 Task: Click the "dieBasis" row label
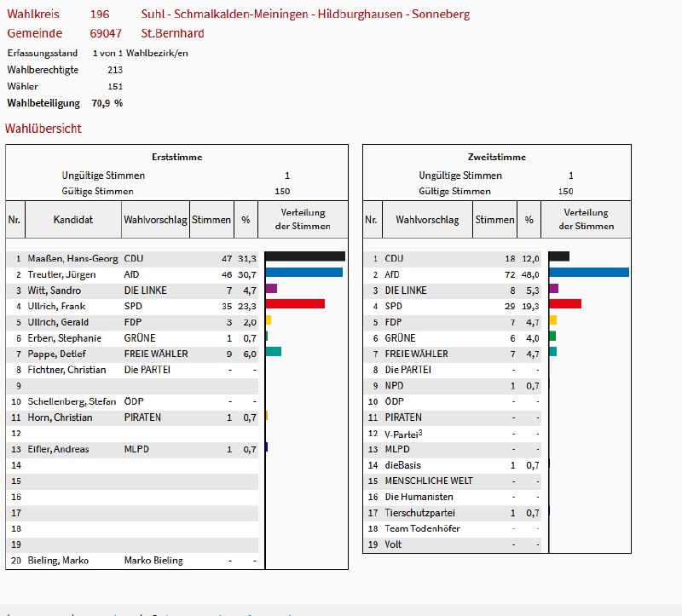click(402, 465)
